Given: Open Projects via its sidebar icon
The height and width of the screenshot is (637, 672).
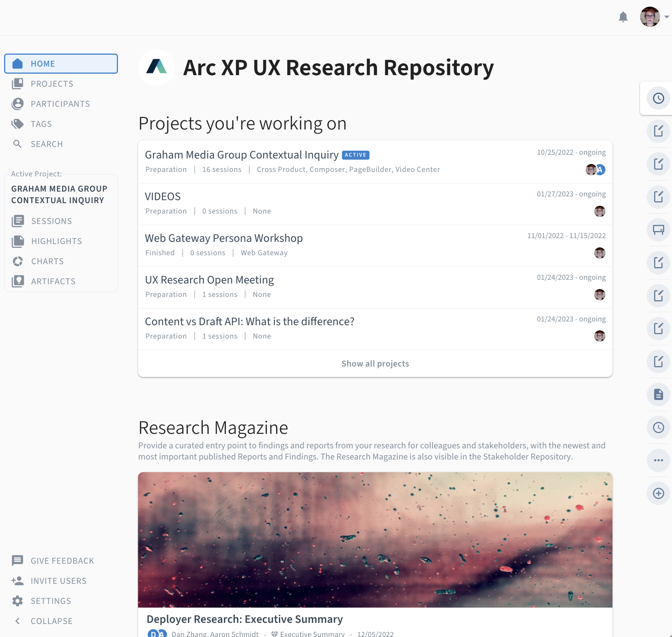Looking at the screenshot, I should pos(17,84).
